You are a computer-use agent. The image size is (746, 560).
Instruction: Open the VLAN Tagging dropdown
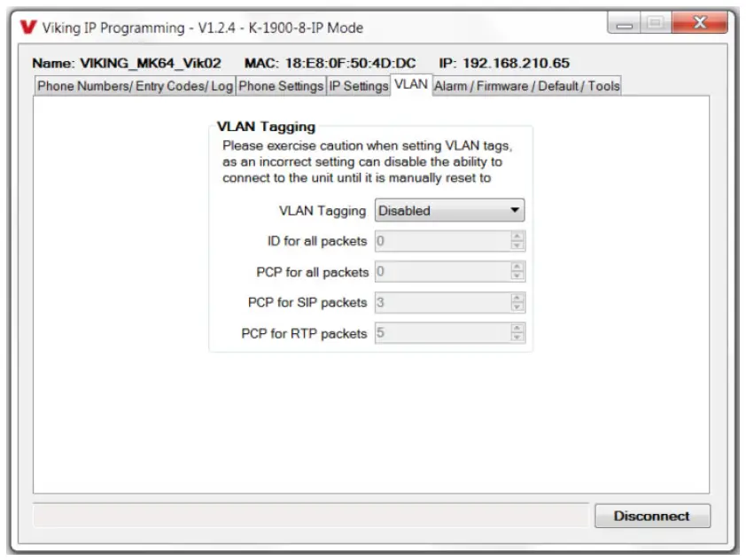(x=449, y=210)
